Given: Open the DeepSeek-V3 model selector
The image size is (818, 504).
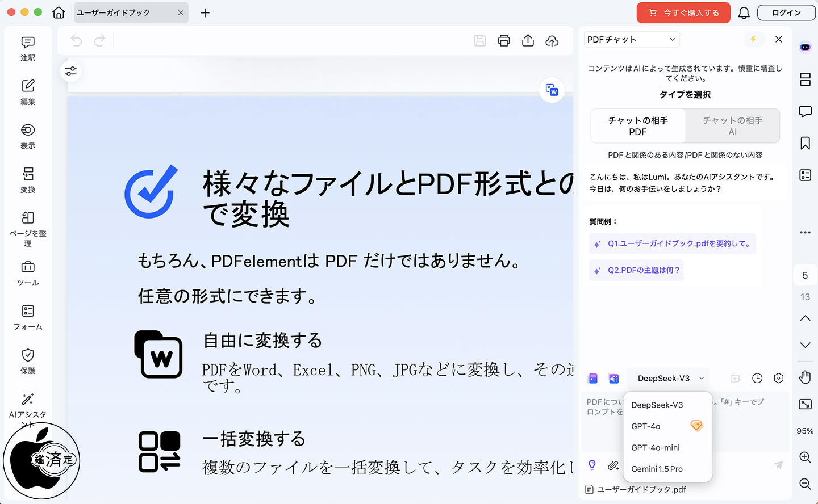Looking at the screenshot, I should pos(669,379).
